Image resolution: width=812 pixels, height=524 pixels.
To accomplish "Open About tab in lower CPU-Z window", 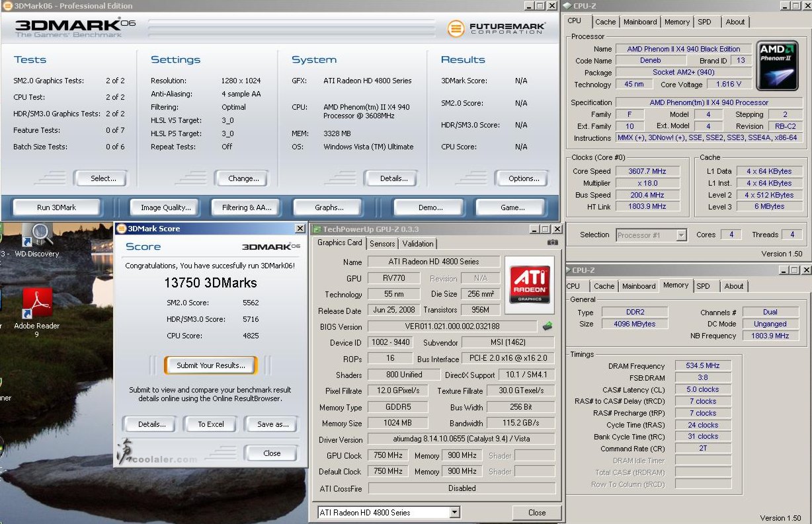I will 734,286.
